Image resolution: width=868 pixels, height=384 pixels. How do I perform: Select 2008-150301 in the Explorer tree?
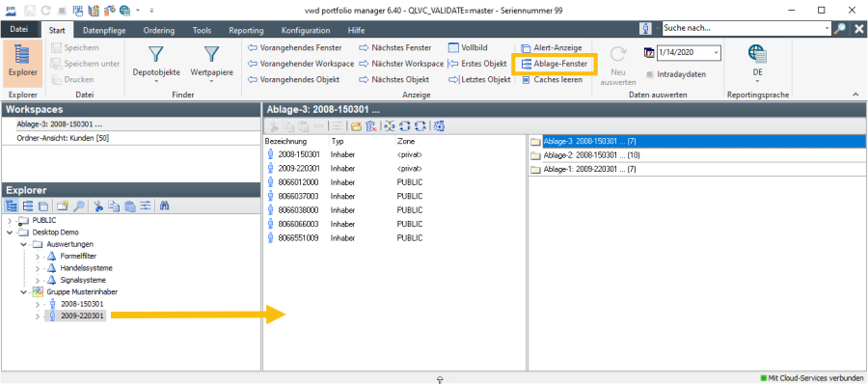click(82, 304)
